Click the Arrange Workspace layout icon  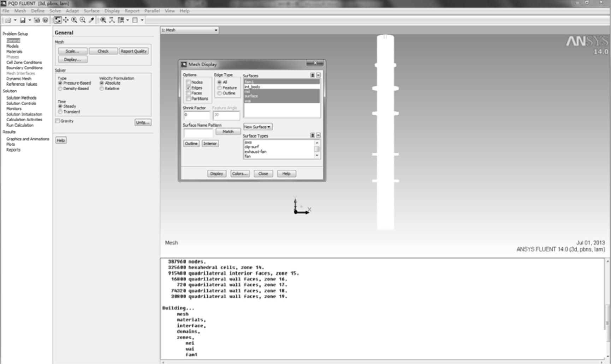tap(121, 20)
